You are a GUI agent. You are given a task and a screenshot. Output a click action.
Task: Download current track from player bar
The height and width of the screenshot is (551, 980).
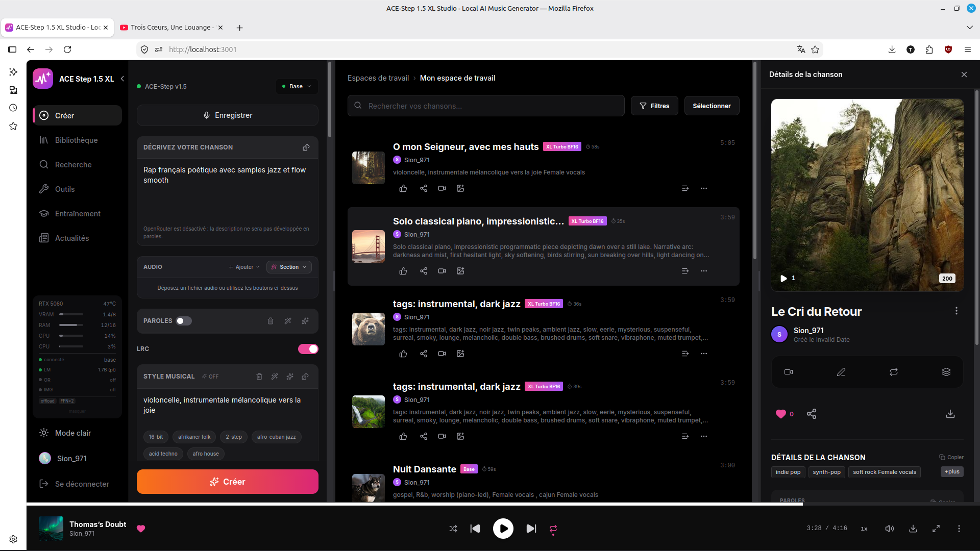point(913,529)
